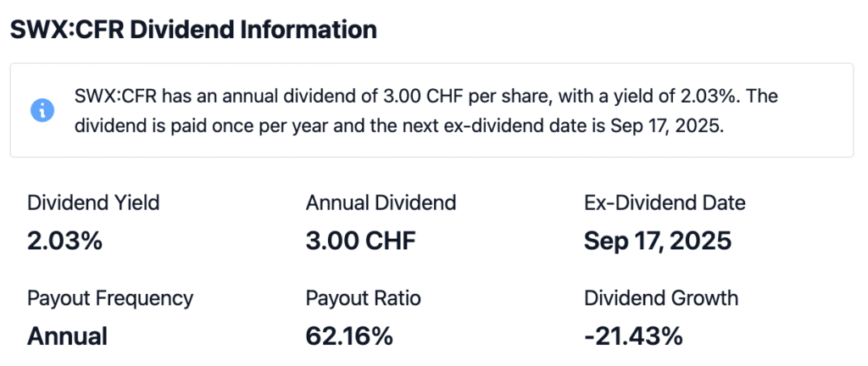Select the bold 3.00 CHF value

[x=360, y=241]
